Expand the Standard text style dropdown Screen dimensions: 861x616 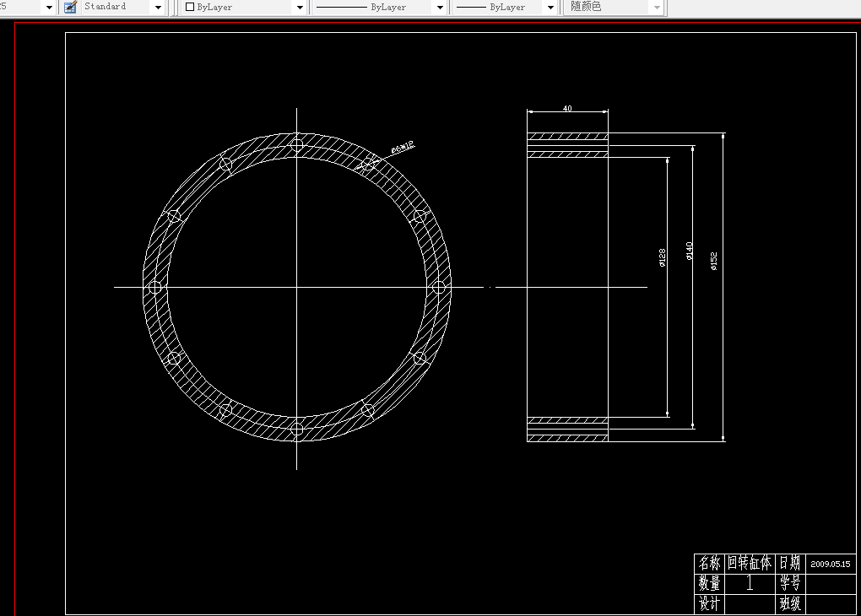tap(158, 7)
